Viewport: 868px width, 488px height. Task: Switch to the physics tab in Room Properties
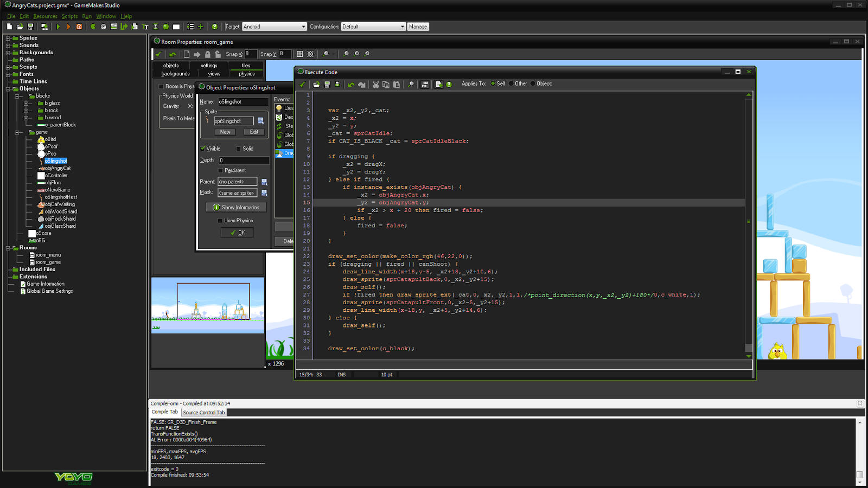pyautogui.click(x=246, y=74)
